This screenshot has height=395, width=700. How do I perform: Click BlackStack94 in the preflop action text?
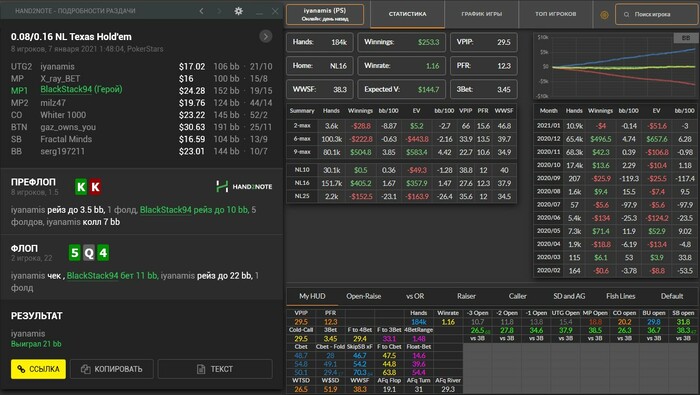[166, 210]
